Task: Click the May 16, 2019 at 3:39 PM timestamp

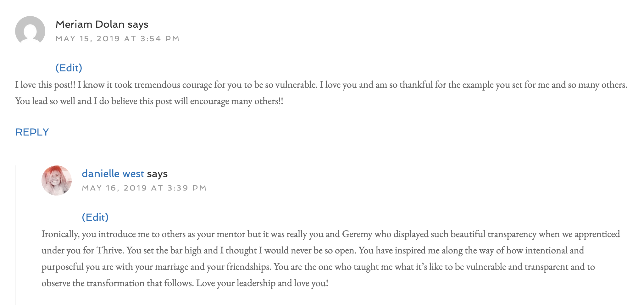Action: pos(144,188)
